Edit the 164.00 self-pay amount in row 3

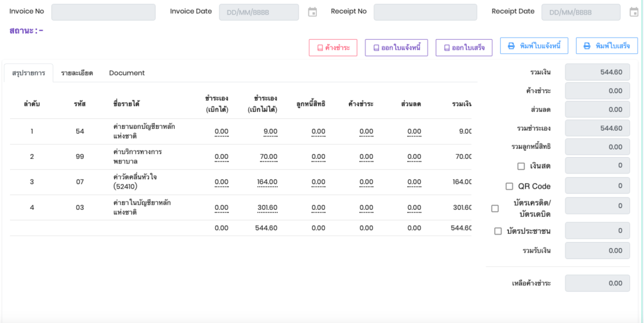pos(267,182)
